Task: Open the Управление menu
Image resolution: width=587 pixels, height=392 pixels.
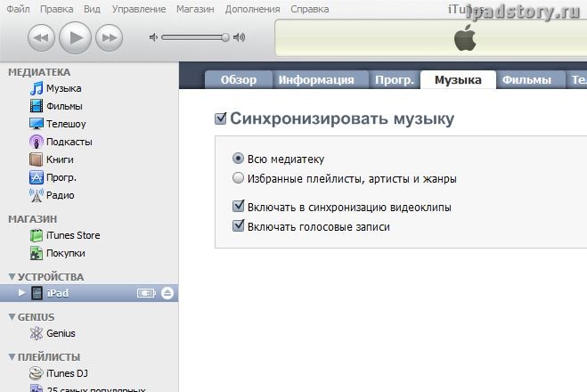Action: point(139,9)
